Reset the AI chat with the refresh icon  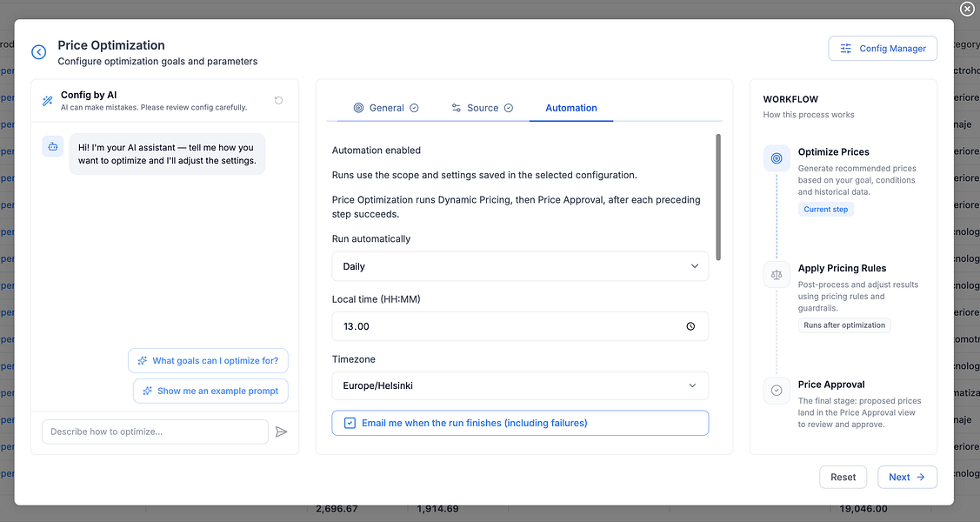[x=279, y=100]
